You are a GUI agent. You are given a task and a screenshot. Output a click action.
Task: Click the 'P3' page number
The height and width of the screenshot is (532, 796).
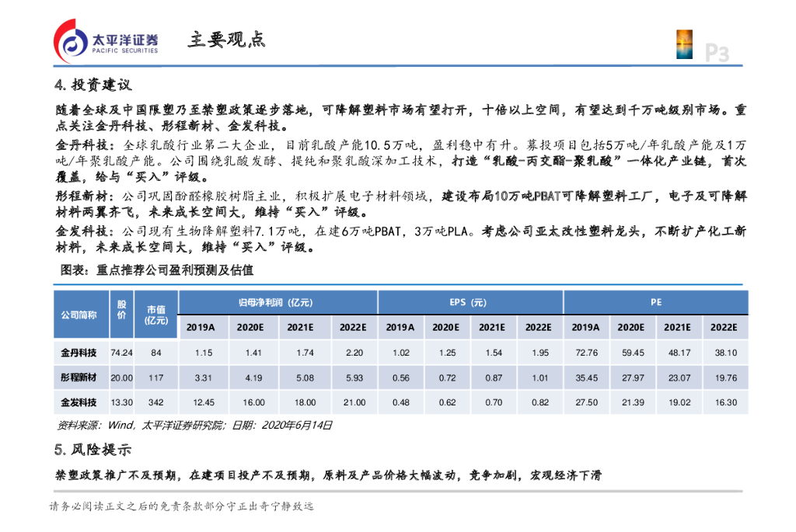click(717, 53)
